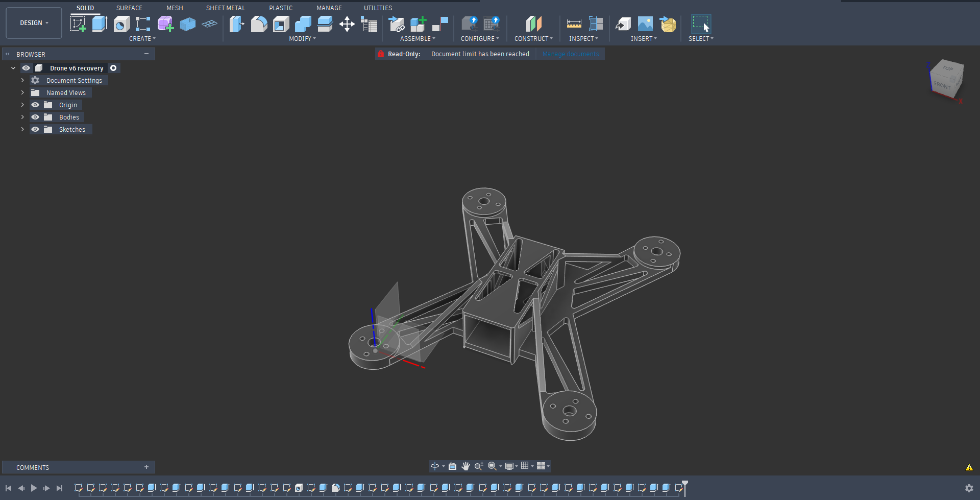
Task: Select the Create Sketch tool
Action: tap(78, 23)
